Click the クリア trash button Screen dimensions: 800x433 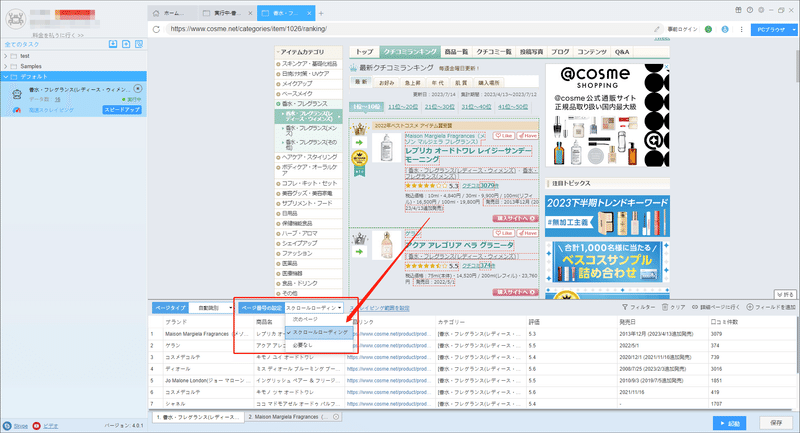[x=673, y=307]
